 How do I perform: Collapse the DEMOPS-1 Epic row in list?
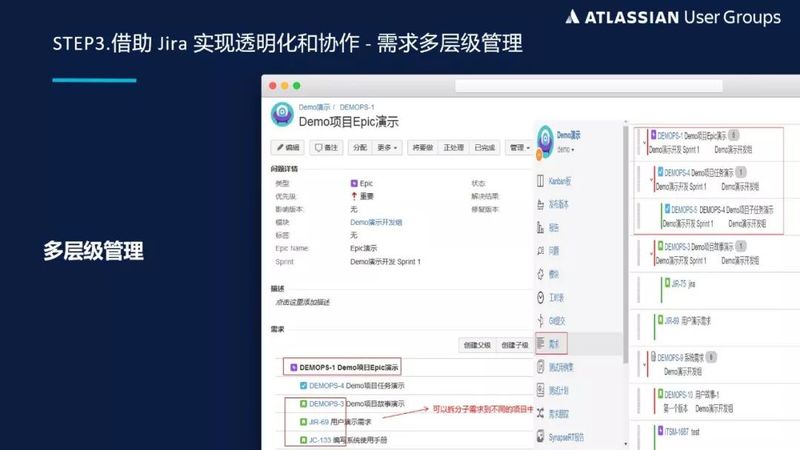(644, 142)
